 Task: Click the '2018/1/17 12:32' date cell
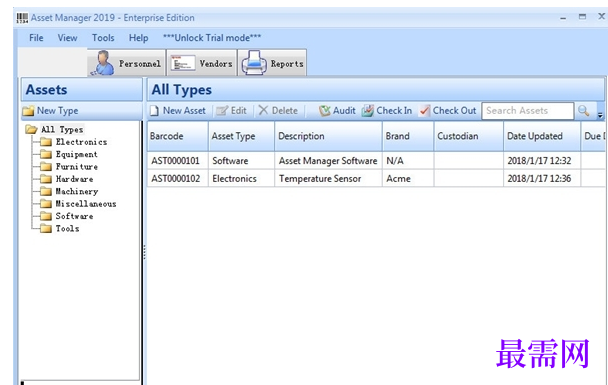[542, 161]
